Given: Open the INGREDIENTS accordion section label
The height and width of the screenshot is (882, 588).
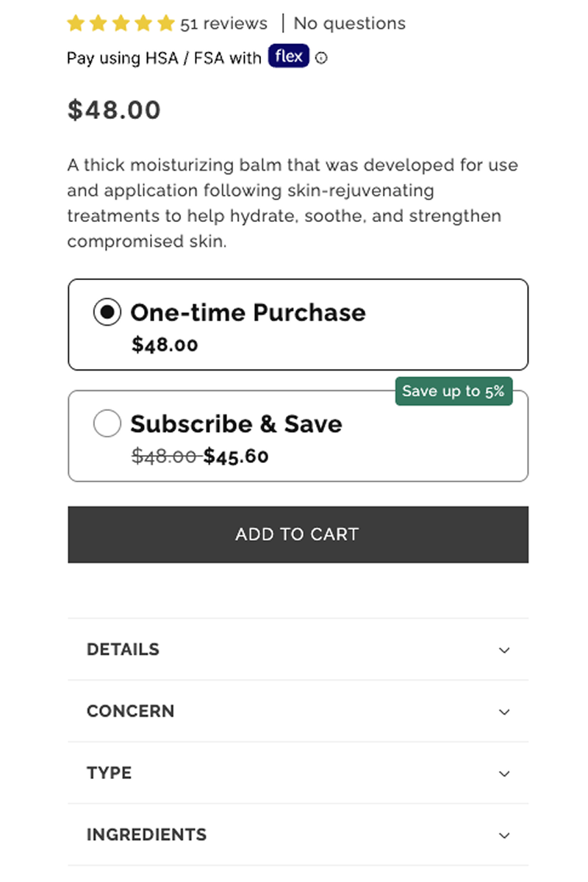Looking at the screenshot, I should pos(147,835).
